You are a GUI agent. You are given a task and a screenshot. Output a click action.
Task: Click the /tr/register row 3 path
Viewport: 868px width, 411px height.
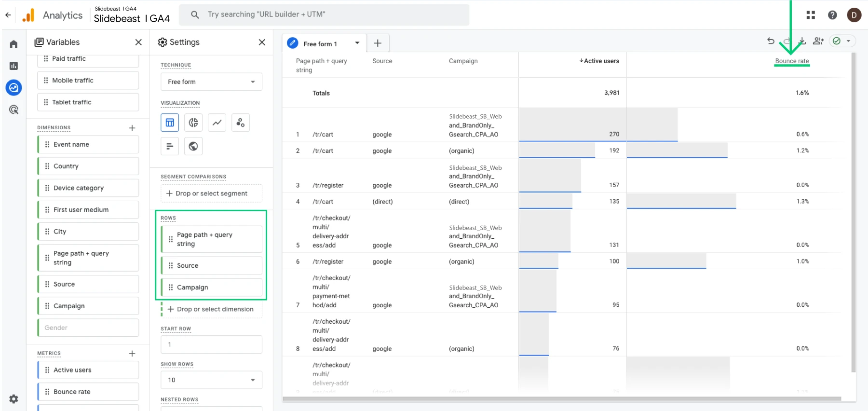click(328, 185)
